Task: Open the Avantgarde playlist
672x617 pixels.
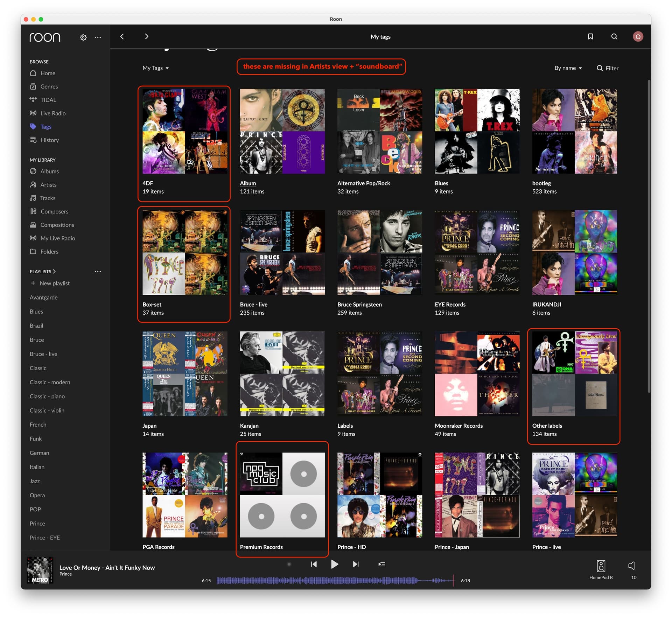Action: coord(44,297)
